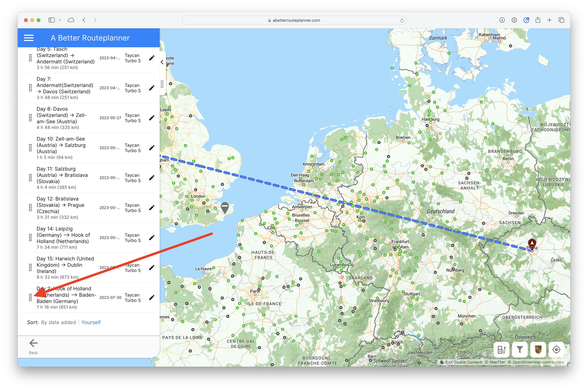Open a new Safari tab
The width and height of the screenshot is (588, 390).
point(549,20)
